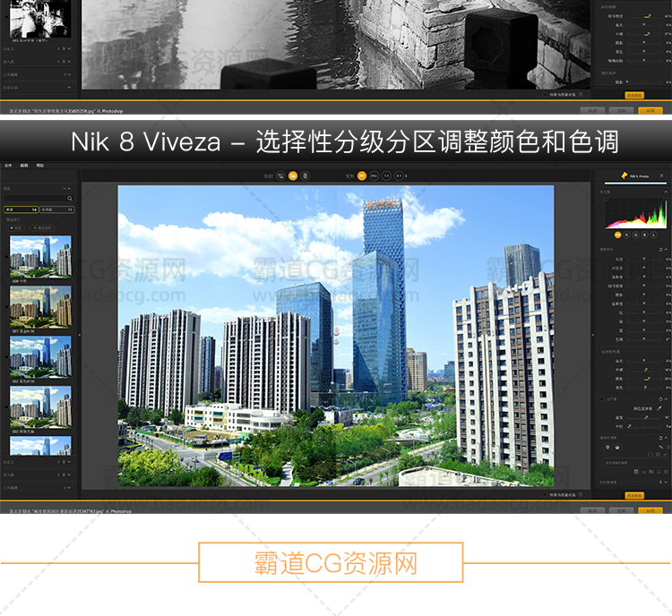Set zoom to Fit in Viveza
The image size is (672, 616).
362,175
